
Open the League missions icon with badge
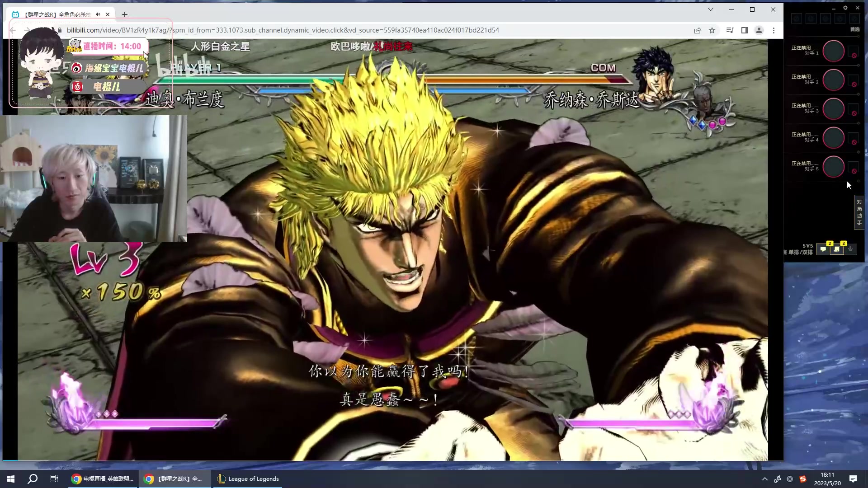tap(837, 249)
